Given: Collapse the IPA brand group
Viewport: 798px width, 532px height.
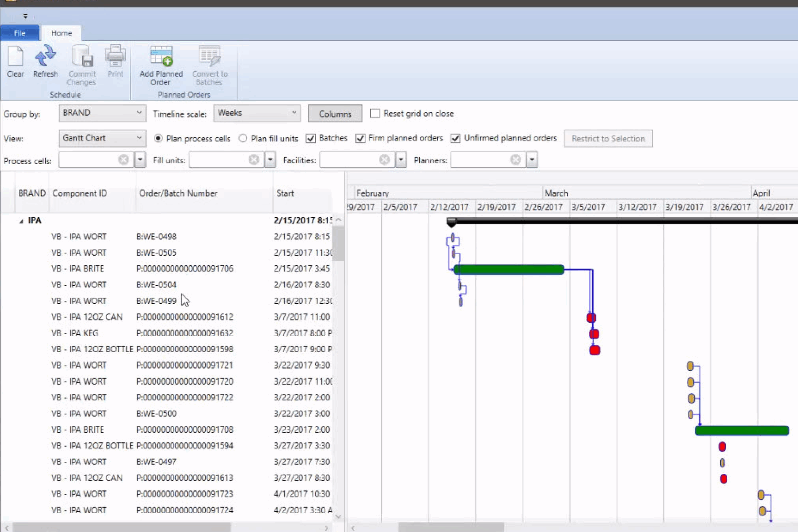Looking at the screenshot, I should 20,220.
